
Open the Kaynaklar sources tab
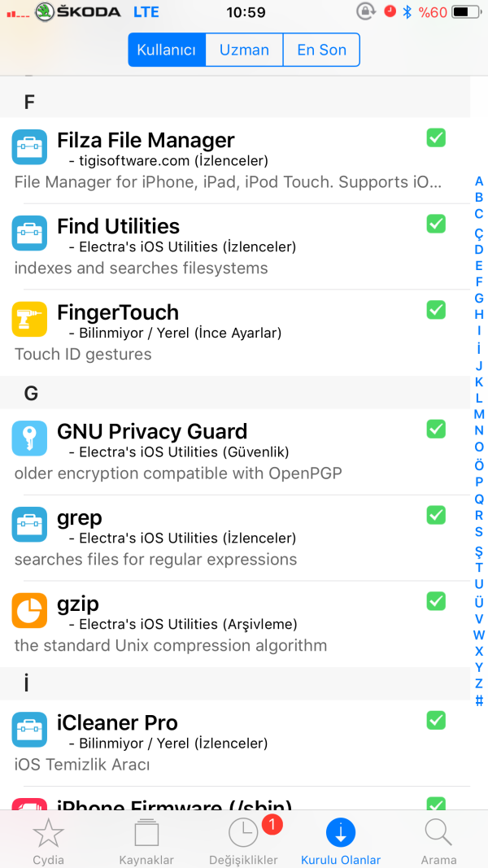(146, 840)
